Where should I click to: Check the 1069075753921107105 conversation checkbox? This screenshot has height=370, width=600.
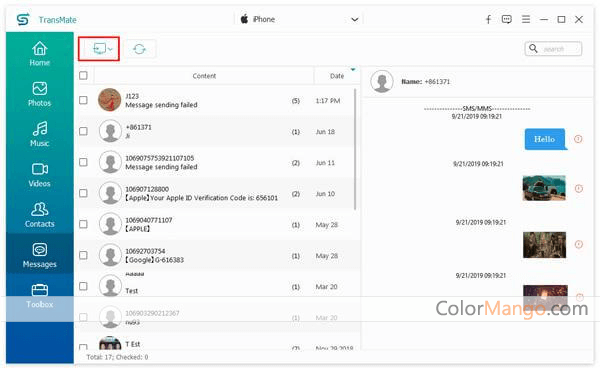[83, 162]
